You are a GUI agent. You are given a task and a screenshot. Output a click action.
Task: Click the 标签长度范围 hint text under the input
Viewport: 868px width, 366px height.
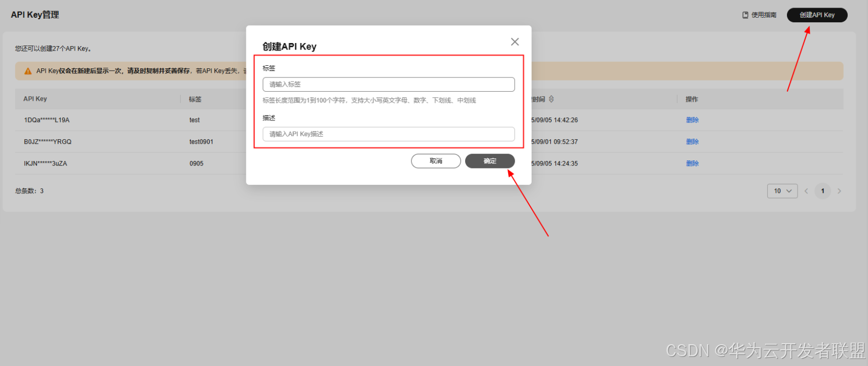(369, 101)
